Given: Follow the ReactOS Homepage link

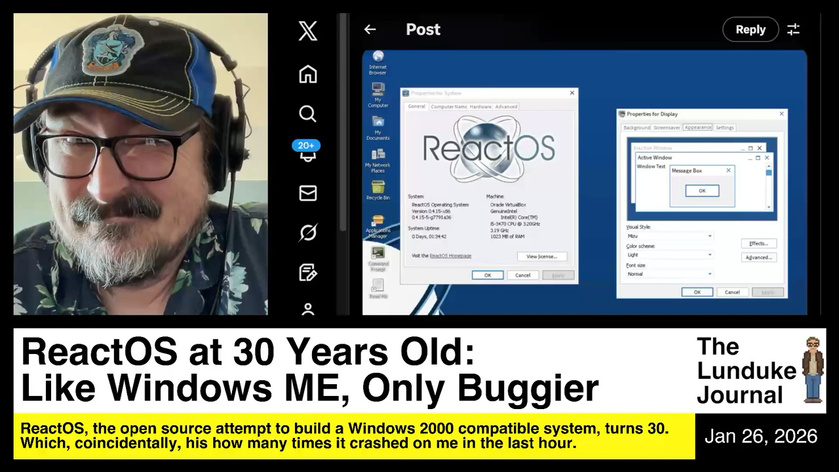Looking at the screenshot, I should click(450, 256).
